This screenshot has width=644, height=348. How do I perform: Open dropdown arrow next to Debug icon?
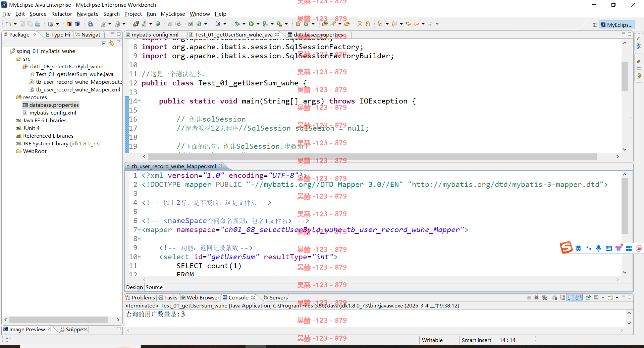pos(244,24)
